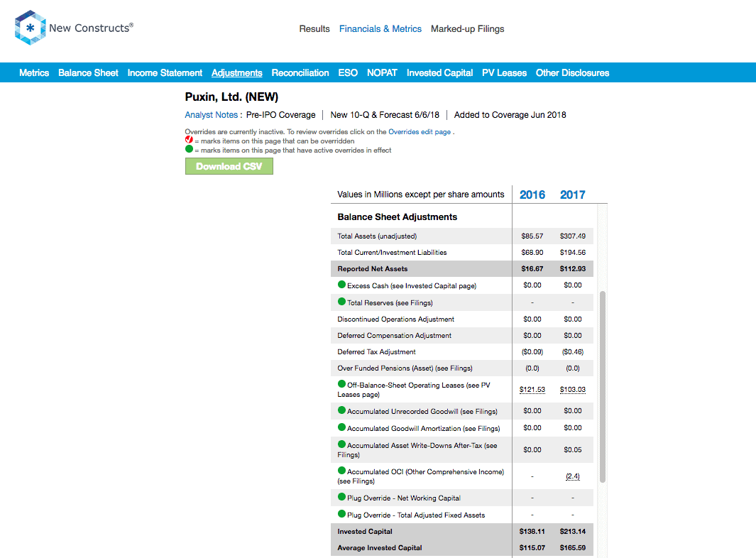This screenshot has width=756, height=558.
Task: Click green dot beside Off-Balance-Sheet Operating Leases
Action: click(342, 384)
